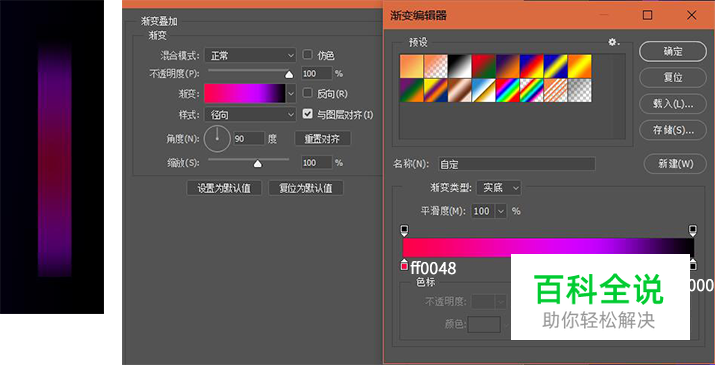Click the 缩放 scale percent field
This screenshot has width=715, height=365.
tap(316, 162)
